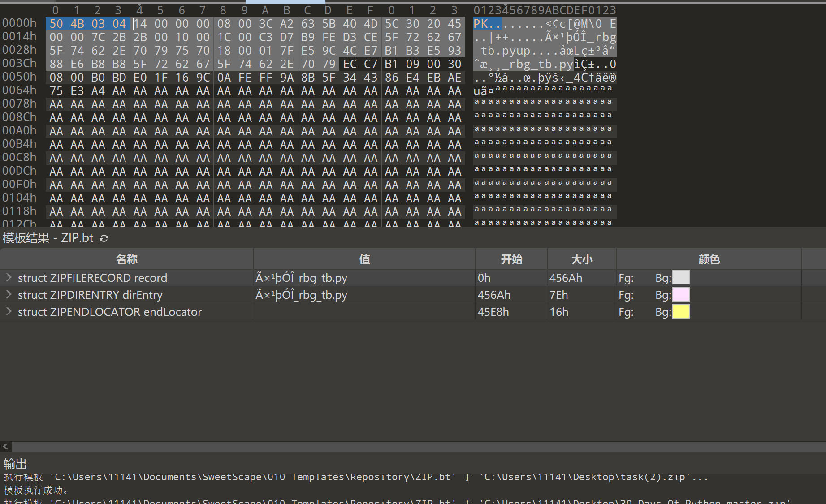Click the 003Ch address label
This screenshot has width=826, height=504.
tap(19, 63)
